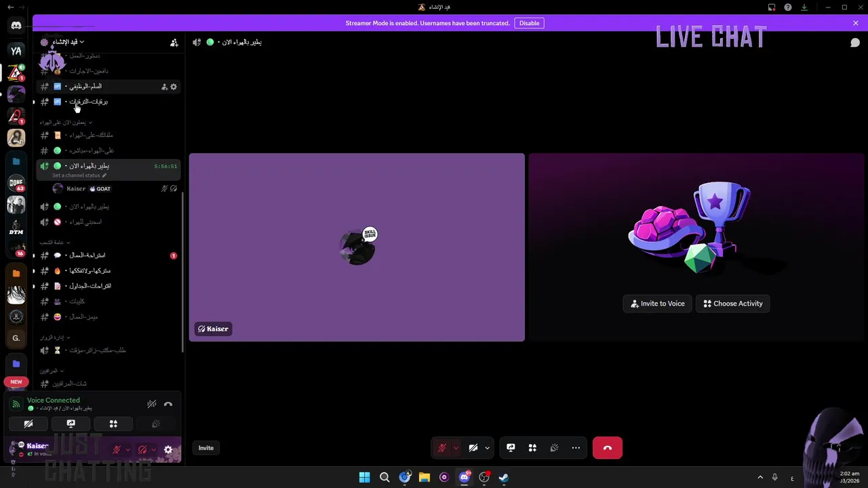Image resolution: width=868 pixels, height=488 pixels.
Task: Click the invite people icon beside server name
Action: click(174, 42)
